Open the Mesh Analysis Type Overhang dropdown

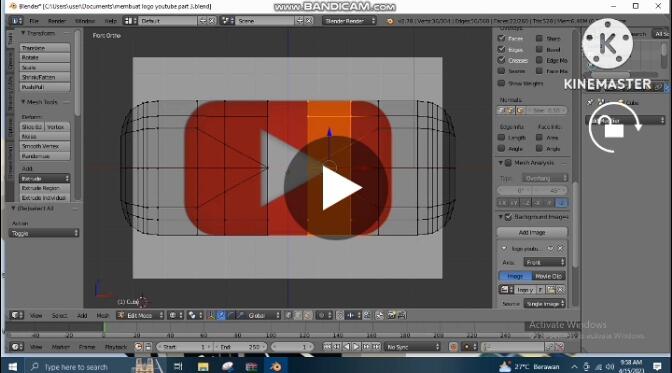[x=545, y=178]
